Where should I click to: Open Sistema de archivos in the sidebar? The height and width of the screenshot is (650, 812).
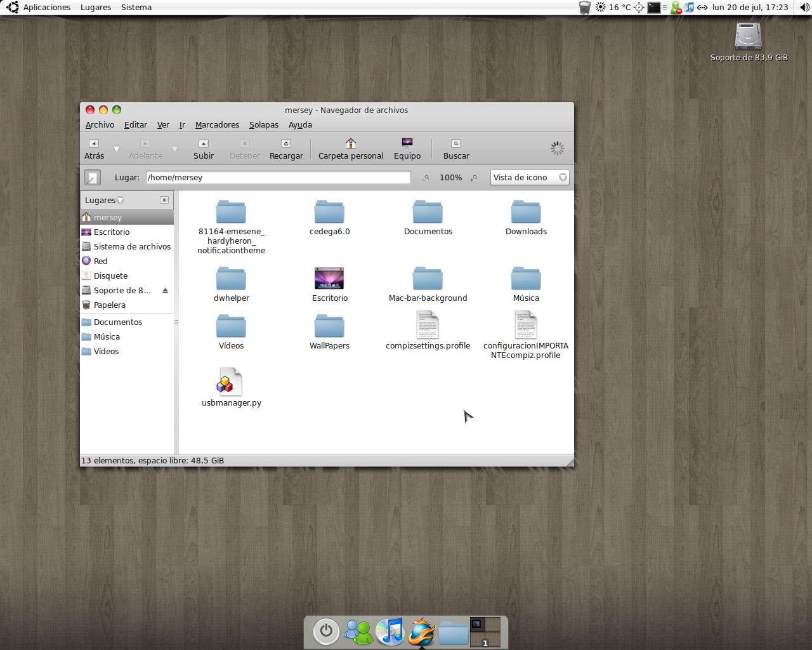127,246
